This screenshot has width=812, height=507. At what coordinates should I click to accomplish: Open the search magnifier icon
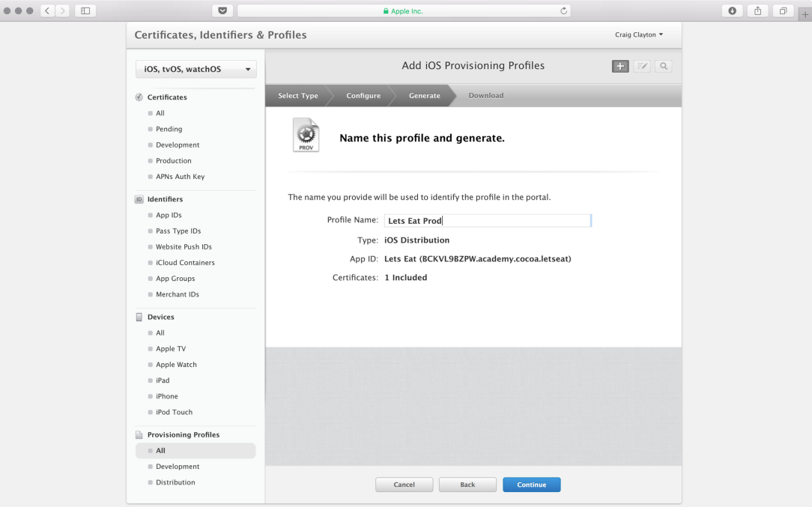click(664, 67)
